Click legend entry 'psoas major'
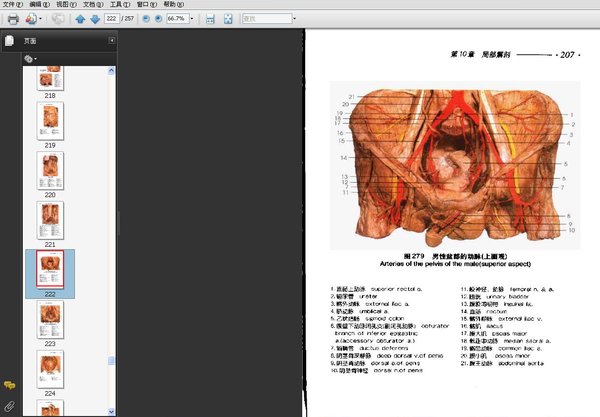Viewport: 600px width, 417px height. (494, 333)
